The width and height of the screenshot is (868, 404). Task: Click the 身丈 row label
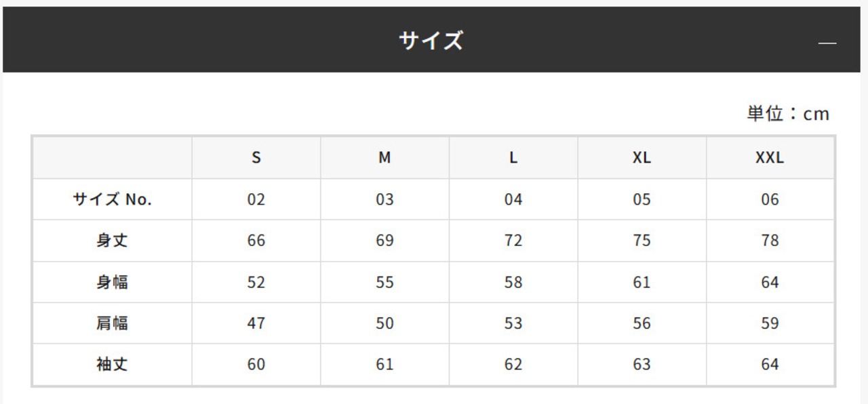113,241
